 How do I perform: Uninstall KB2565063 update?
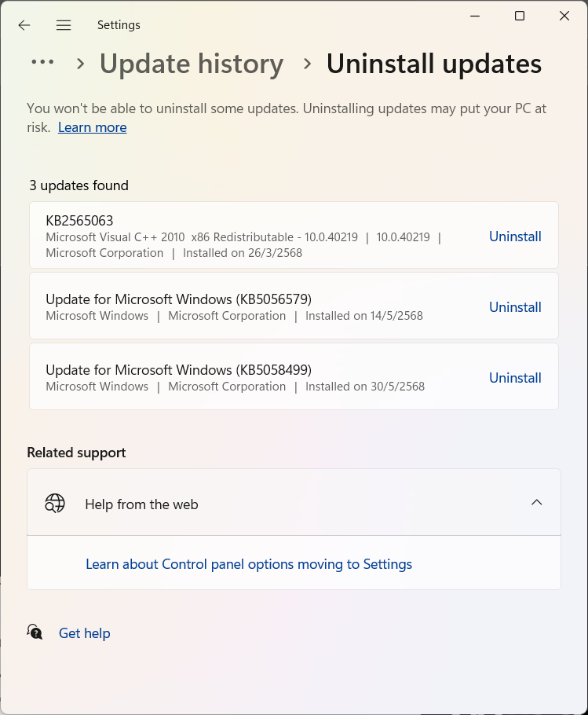(x=515, y=236)
